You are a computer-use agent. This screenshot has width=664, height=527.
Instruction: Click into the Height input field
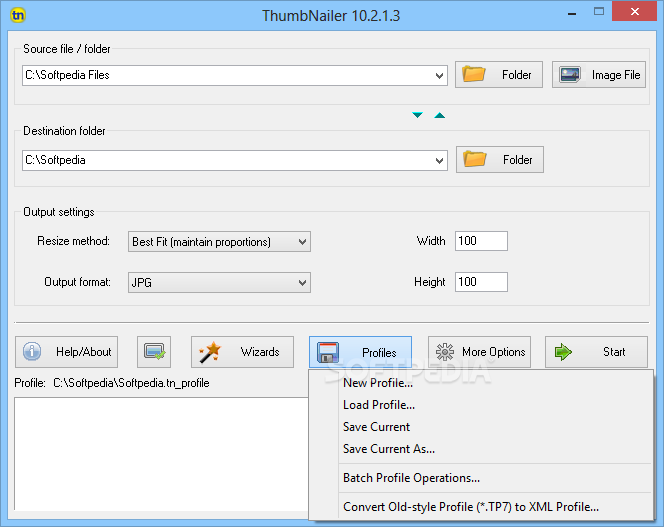(x=481, y=282)
